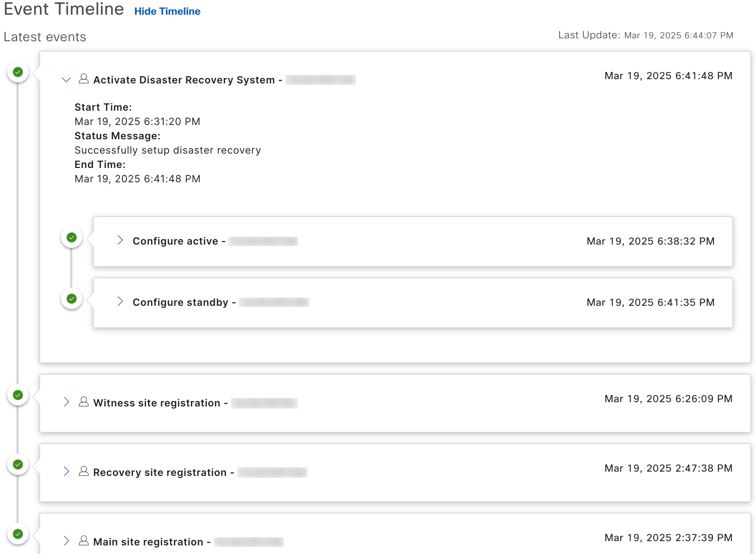Click timestamp Mar 19, 2025 6:38:32 PM
Image resolution: width=756 pixels, height=554 pixels.
[650, 241]
